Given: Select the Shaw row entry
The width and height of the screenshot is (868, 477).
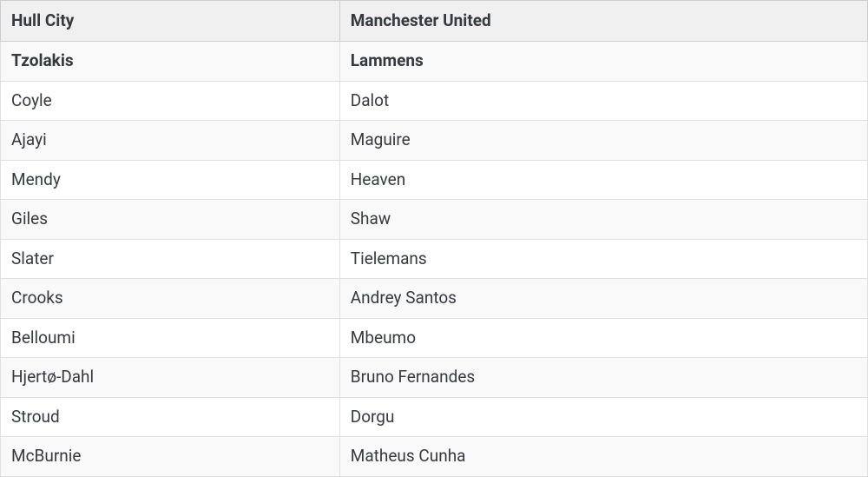Looking at the screenshot, I should tap(603, 220).
